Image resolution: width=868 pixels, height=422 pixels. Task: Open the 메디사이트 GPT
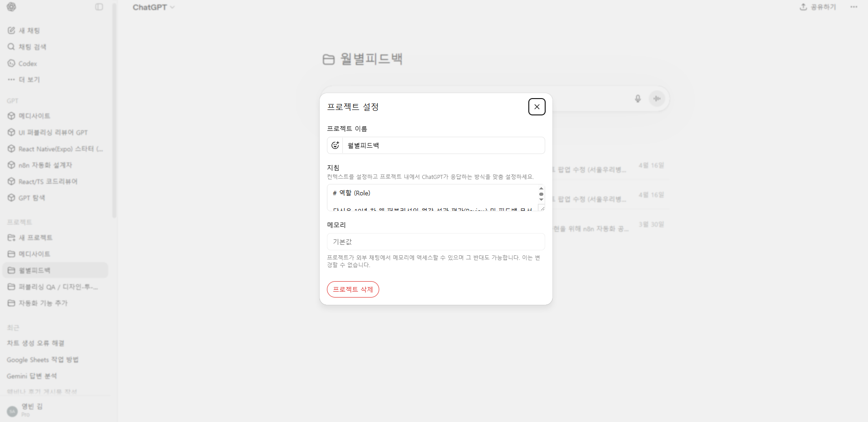point(11,116)
